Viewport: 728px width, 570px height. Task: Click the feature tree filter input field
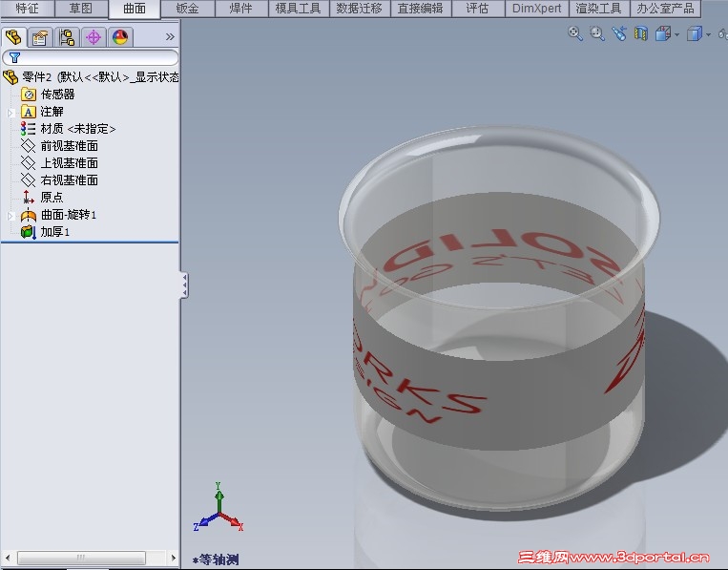tap(90, 57)
